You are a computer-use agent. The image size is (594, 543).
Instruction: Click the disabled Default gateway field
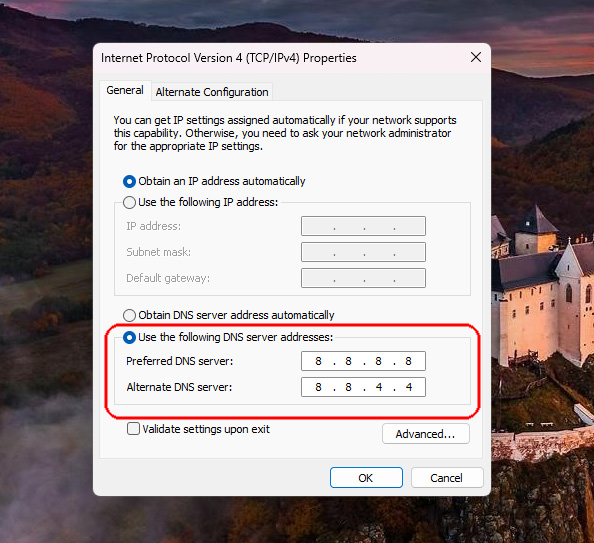363,278
